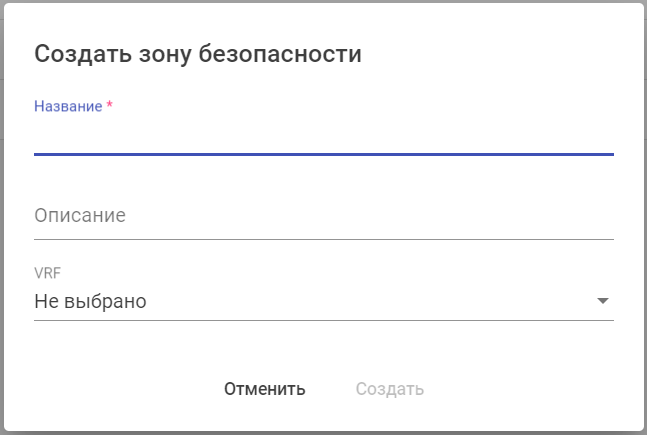Click the underline below Описание
The image size is (647, 435).
(x=323, y=239)
